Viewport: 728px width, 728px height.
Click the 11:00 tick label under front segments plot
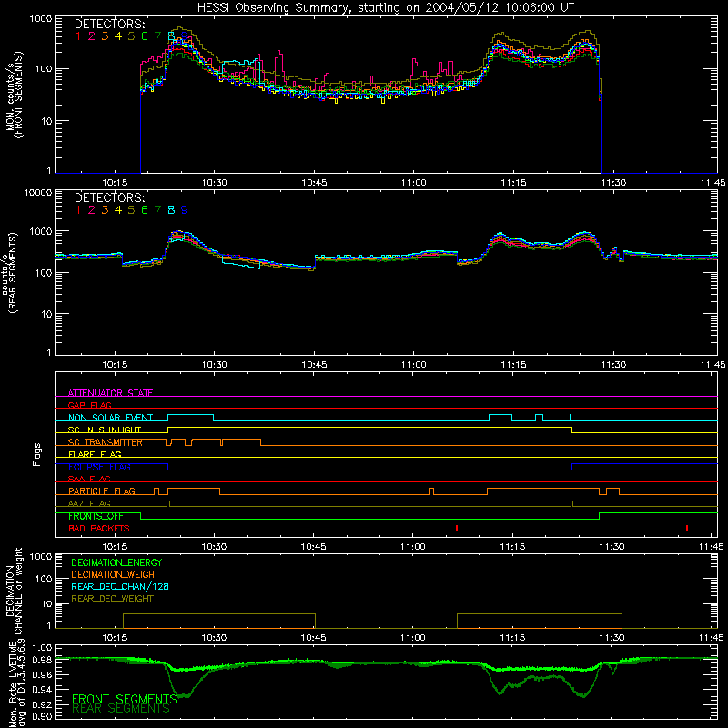tap(413, 183)
